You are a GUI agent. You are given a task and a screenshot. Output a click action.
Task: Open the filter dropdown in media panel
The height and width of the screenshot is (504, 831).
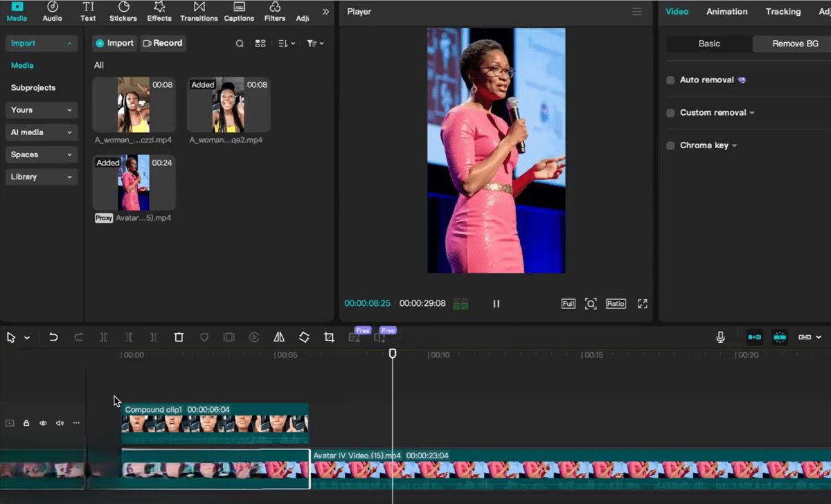(x=315, y=44)
